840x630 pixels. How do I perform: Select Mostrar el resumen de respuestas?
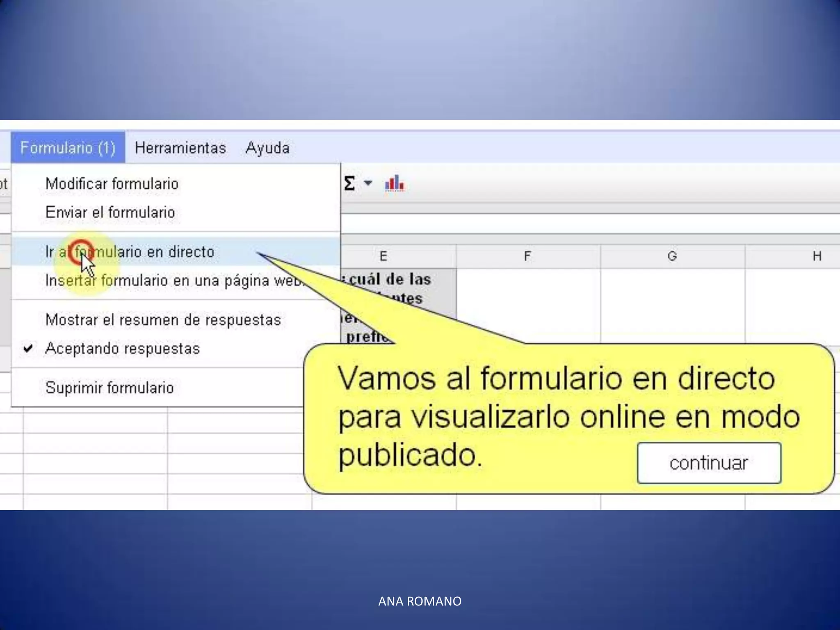coord(163,320)
